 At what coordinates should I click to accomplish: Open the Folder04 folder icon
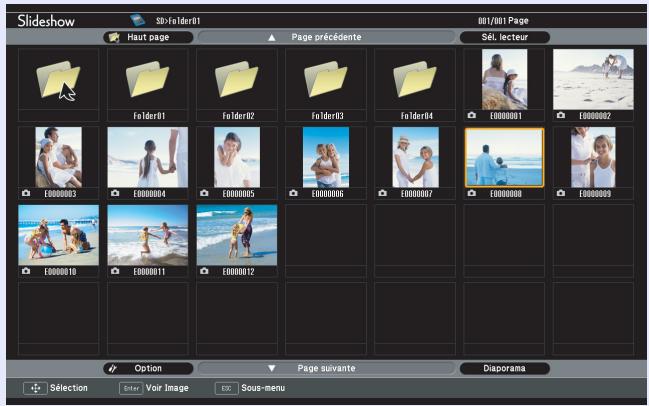coord(415,79)
